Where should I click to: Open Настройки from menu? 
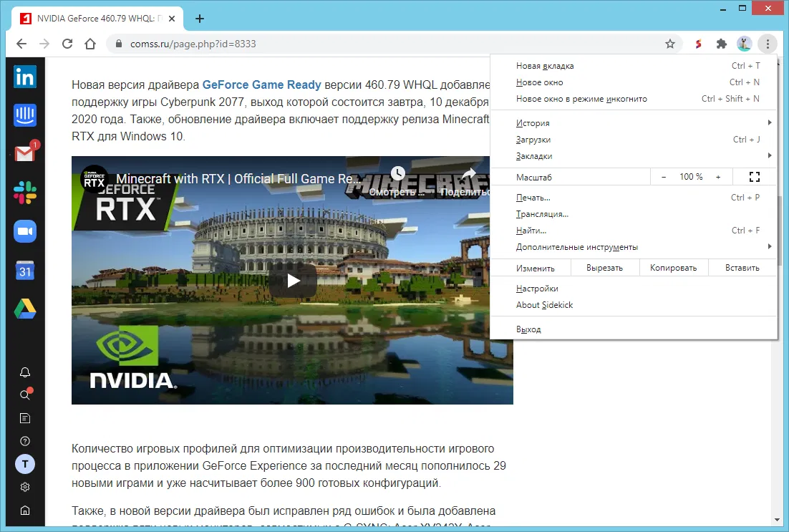[634, 289]
